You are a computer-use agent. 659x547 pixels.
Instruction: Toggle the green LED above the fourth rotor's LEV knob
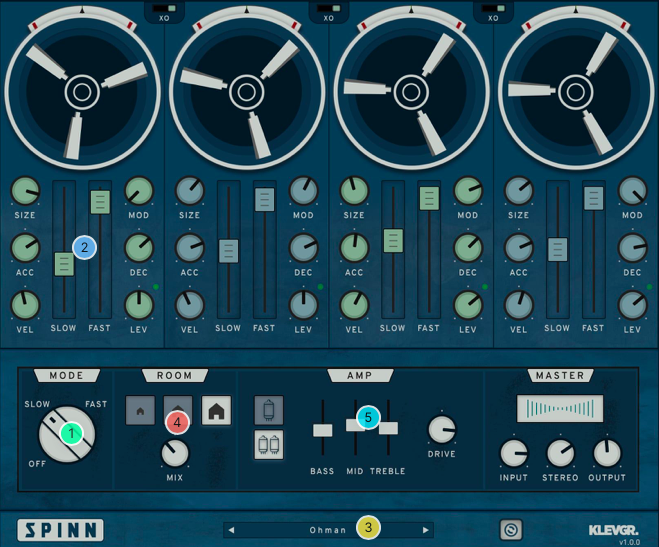click(649, 287)
